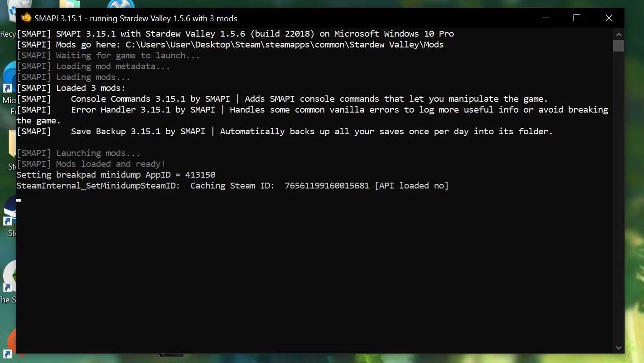644x363 pixels.
Task: Click the blinking cursor line in console
Action: tap(19, 199)
